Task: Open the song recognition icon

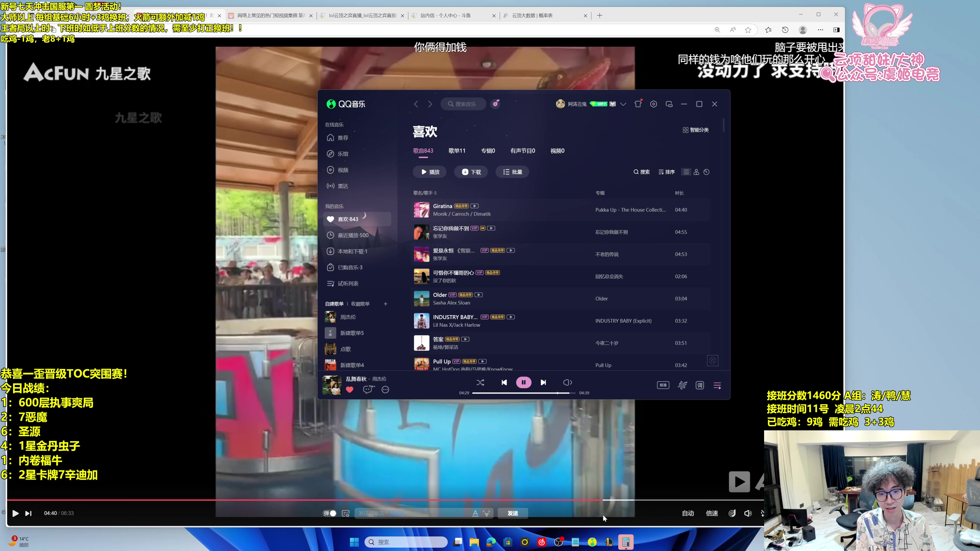Action: click(496, 103)
